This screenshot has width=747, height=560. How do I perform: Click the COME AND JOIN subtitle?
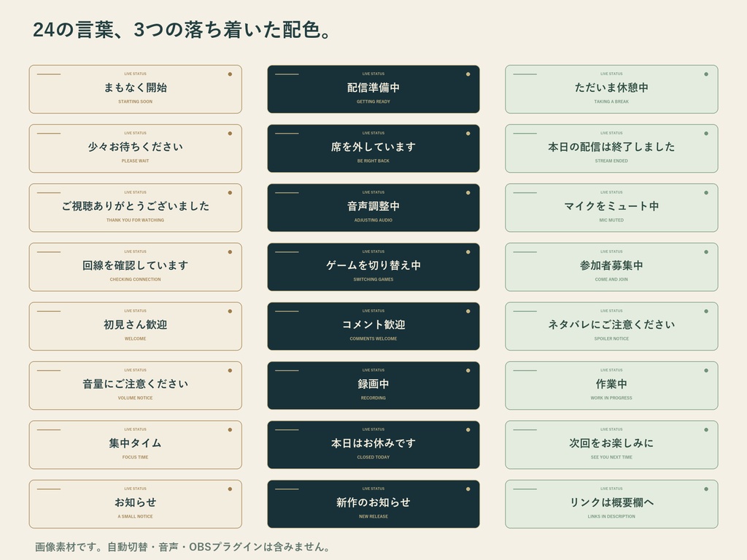coord(612,279)
